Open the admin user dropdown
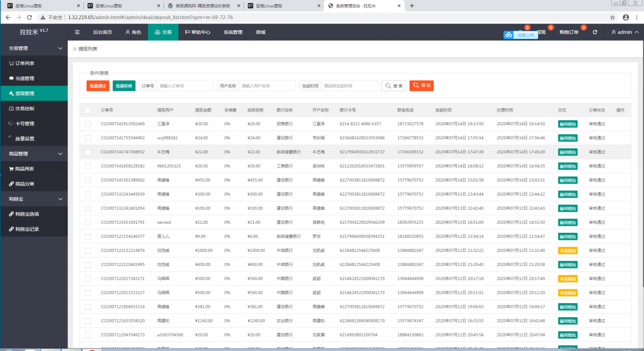 625,32
